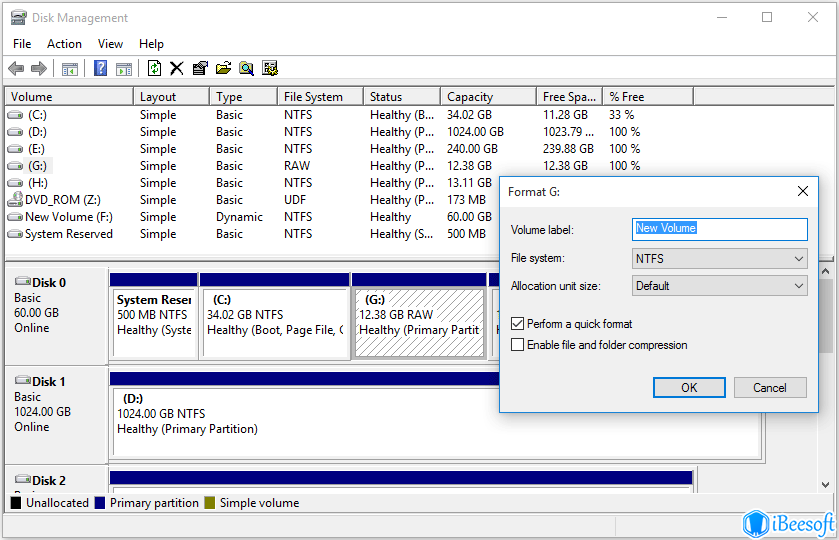Click the show/hide console tree icon
Image resolution: width=839 pixels, height=540 pixels.
[x=69, y=68]
